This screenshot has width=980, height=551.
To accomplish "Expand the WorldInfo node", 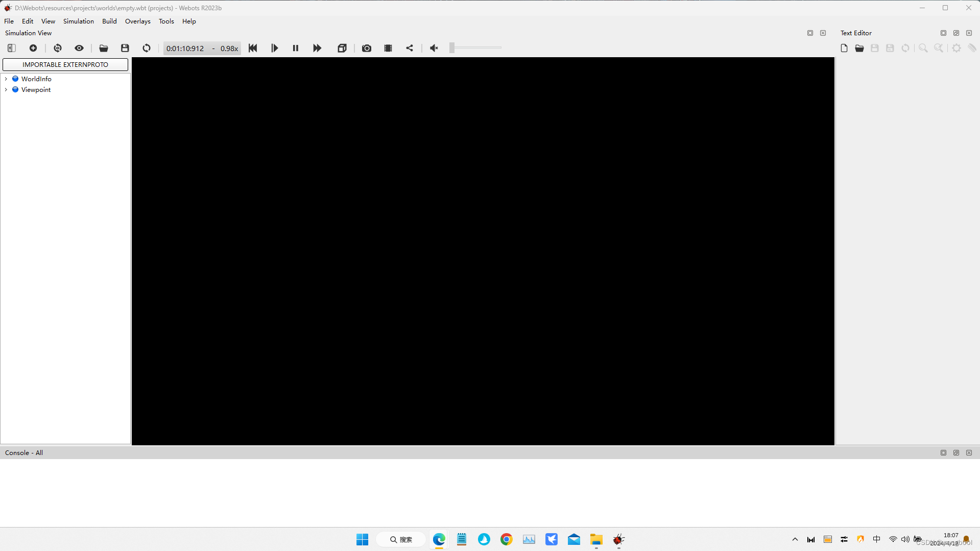I will (x=6, y=79).
